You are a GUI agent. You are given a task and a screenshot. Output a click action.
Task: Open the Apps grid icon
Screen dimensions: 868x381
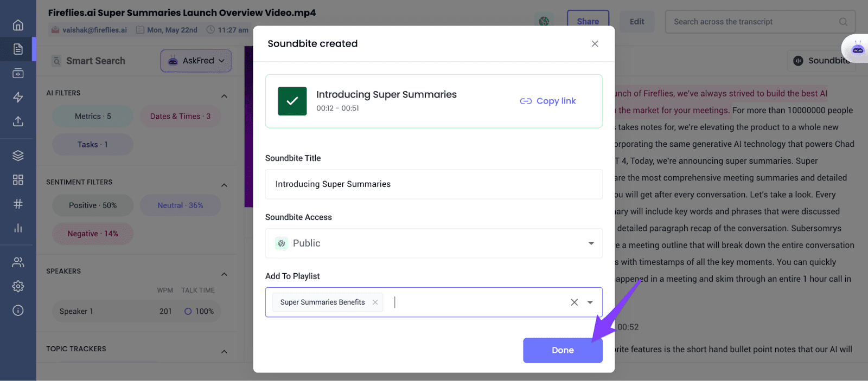17,179
